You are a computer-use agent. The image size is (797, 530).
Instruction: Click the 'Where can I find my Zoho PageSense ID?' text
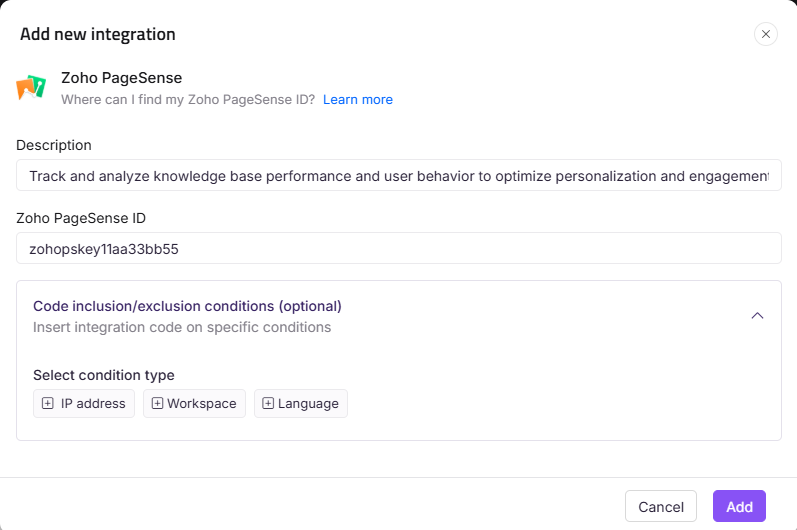pyautogui.click(x=188, y=100)
